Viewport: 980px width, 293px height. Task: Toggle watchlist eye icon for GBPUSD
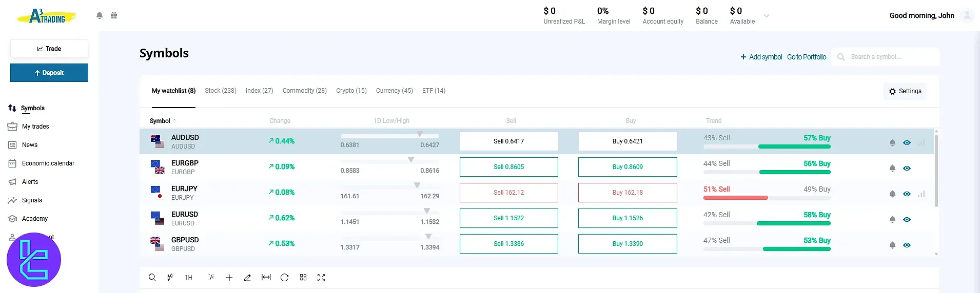pyautogui.click(x=907, y=245)
